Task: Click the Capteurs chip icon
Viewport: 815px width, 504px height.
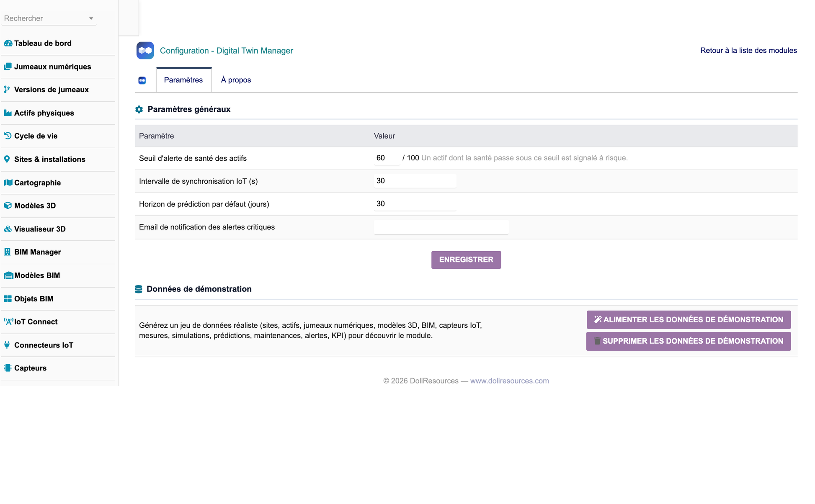Action: (8, 368)
